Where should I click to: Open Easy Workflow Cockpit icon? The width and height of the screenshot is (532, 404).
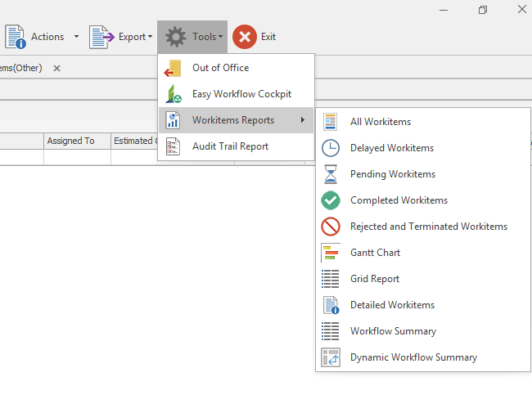pos(174,94)
